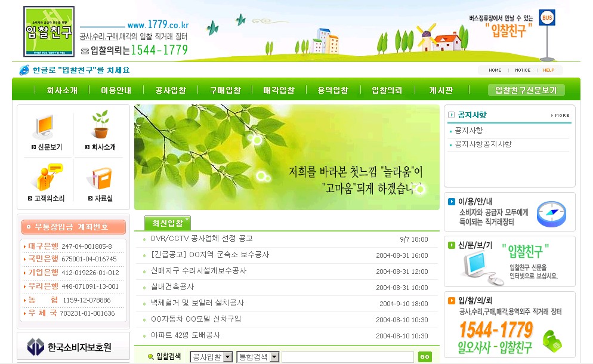
Task: Click the blue arrow icon beside 이/용/안/내
Action: pyautogui.click(x=452, y=202)
